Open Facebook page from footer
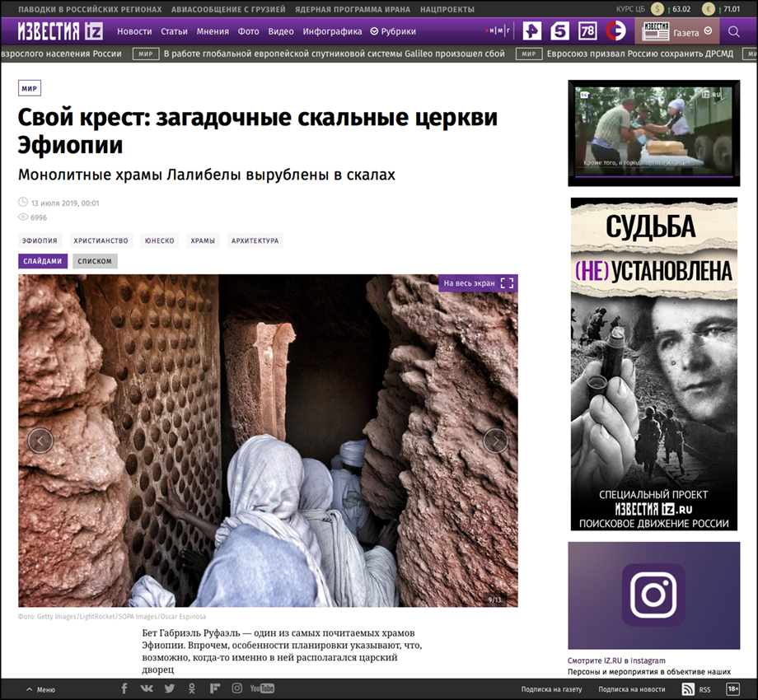 [x=124, y=688]
